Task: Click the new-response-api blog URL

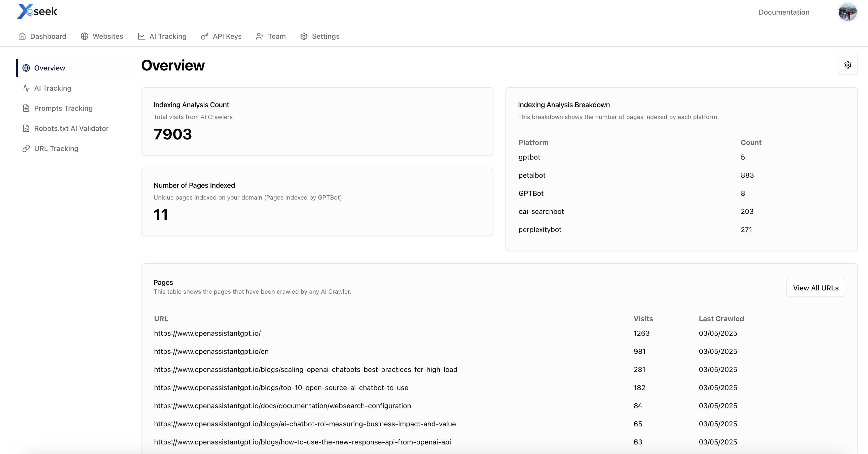Action: pyautogui.click(x=302, y=442)
